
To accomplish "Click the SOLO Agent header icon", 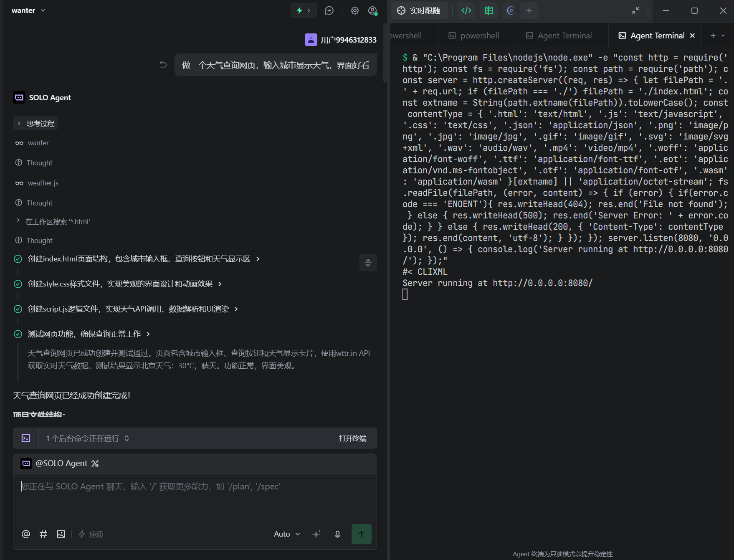I will tap(19, 97).
